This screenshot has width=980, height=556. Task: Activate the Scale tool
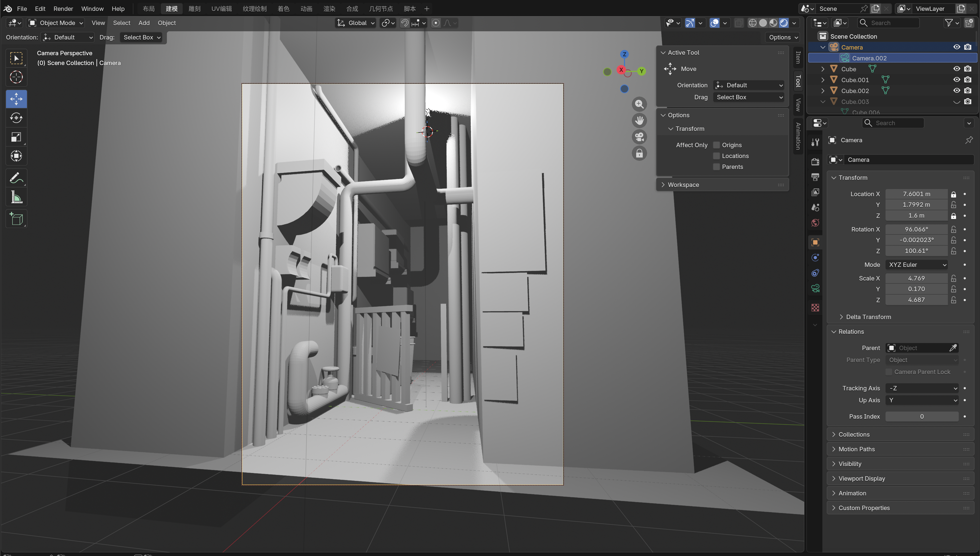(x=16, y=137)
